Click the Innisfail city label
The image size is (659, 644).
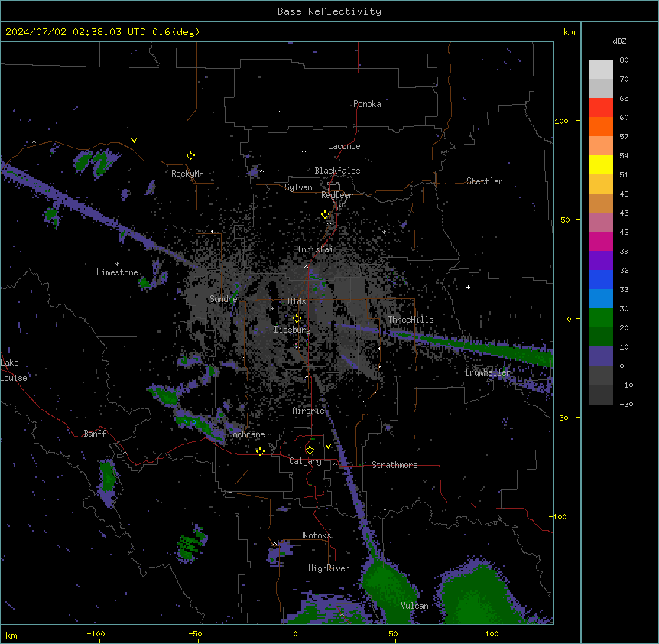317,249
